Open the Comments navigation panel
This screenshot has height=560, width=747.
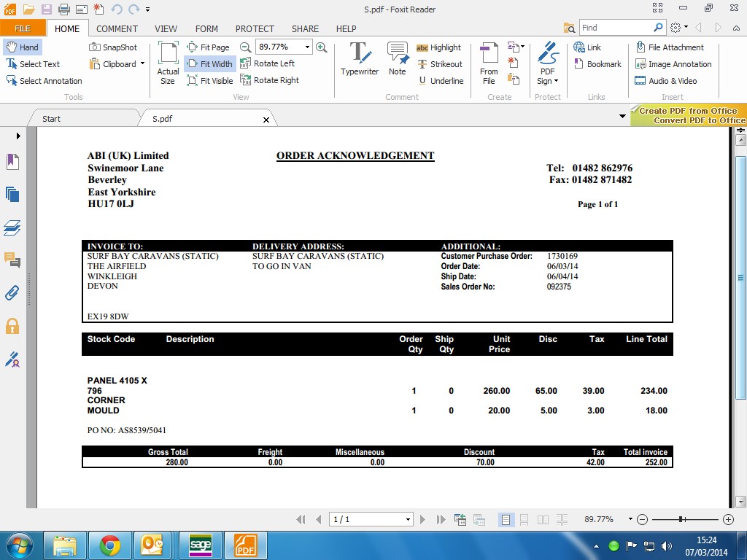(12, 260)
